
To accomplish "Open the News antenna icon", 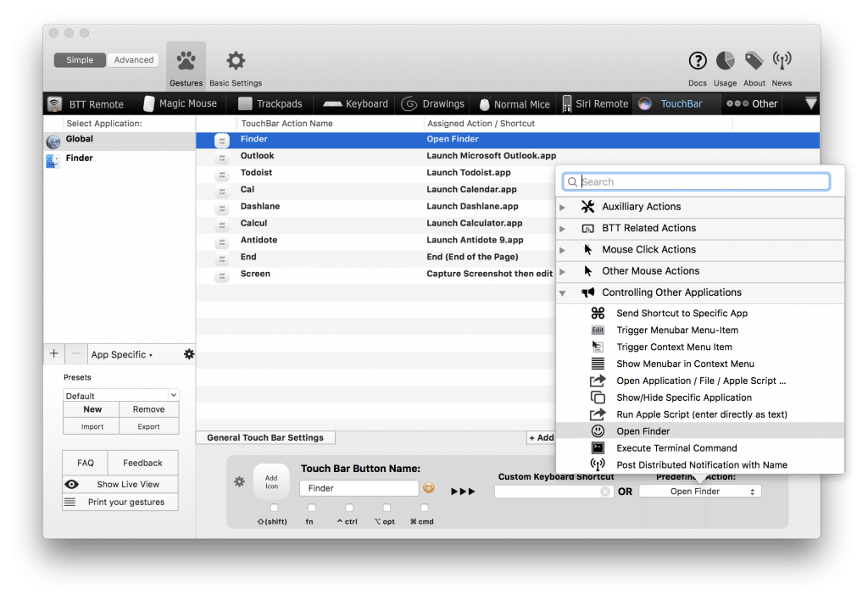I will [782, 61].
